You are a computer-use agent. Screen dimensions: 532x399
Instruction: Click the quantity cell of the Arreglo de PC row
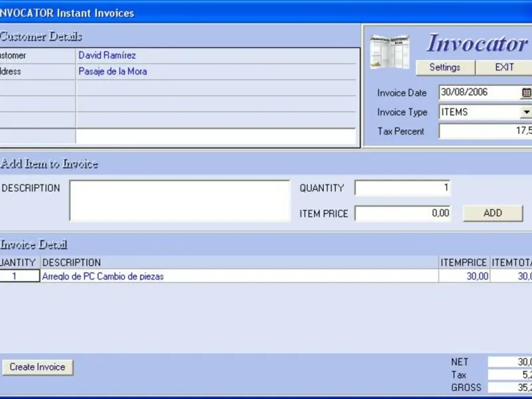click(x=20, y=276)
